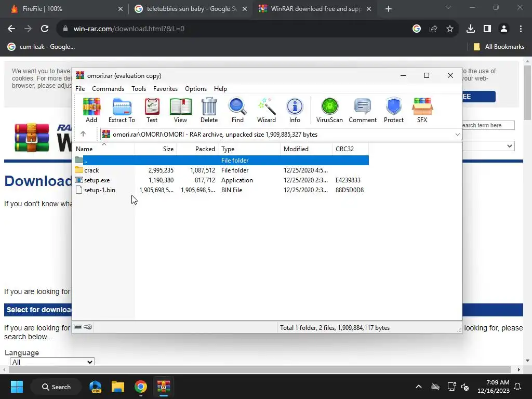This screenshot has width=532, height=399.
Task: Start VirusScan on the archive
Action: [329, 110]
